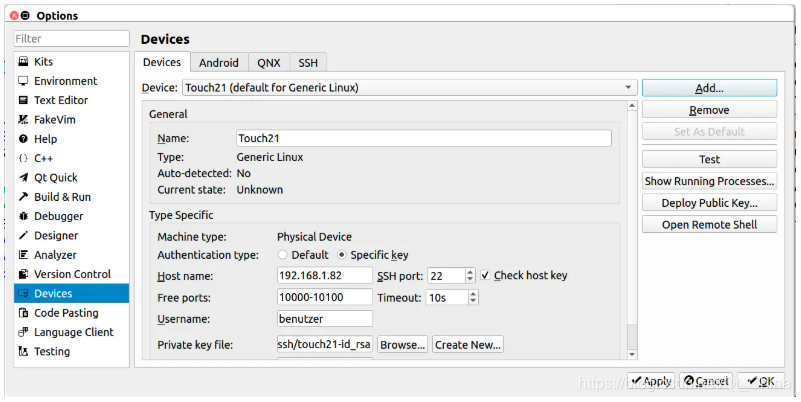Viewport: 801px width, 402px height.
Task: Click the Username field
Action: click(x=325, y=319)
